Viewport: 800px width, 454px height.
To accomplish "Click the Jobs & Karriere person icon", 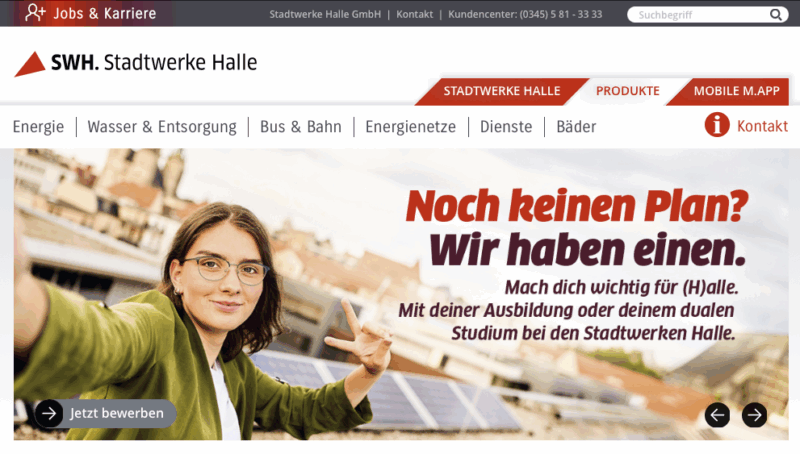I will (x=35, y=13).
